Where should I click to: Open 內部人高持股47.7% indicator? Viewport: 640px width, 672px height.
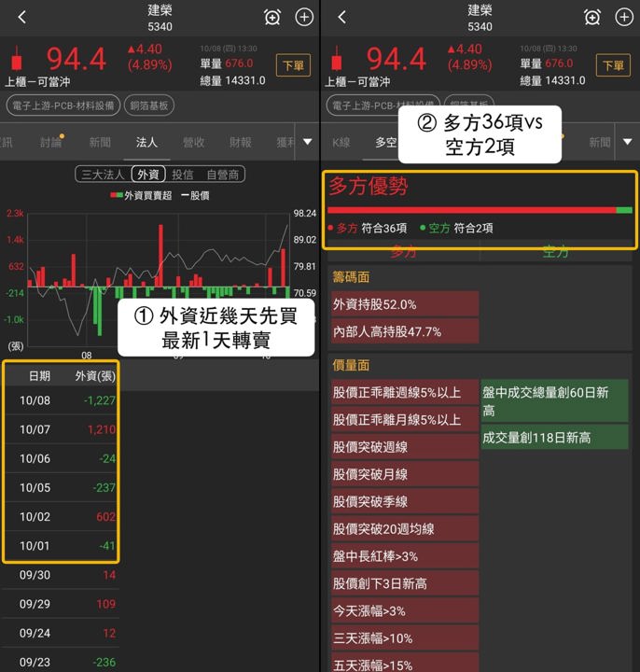point(404,331)
